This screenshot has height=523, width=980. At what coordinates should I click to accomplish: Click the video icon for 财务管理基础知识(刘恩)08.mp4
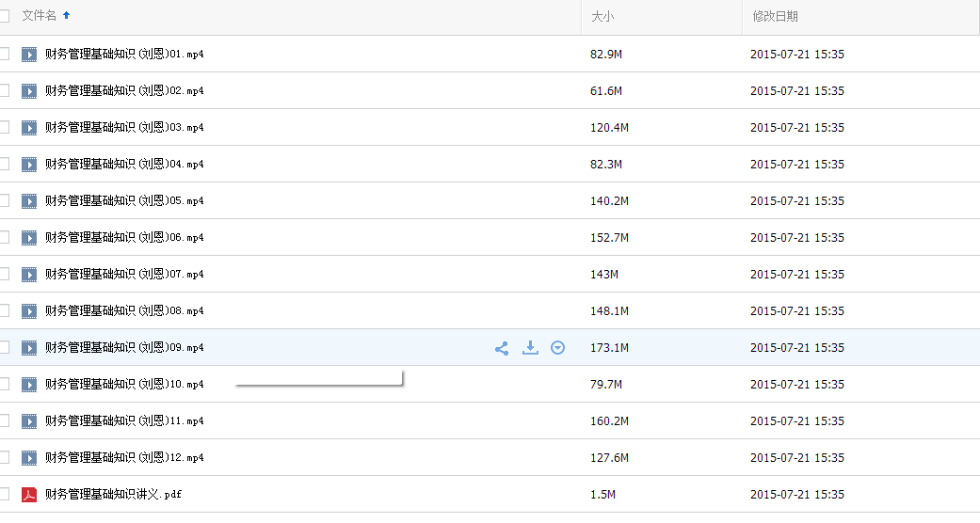click(x=29, y=311)
